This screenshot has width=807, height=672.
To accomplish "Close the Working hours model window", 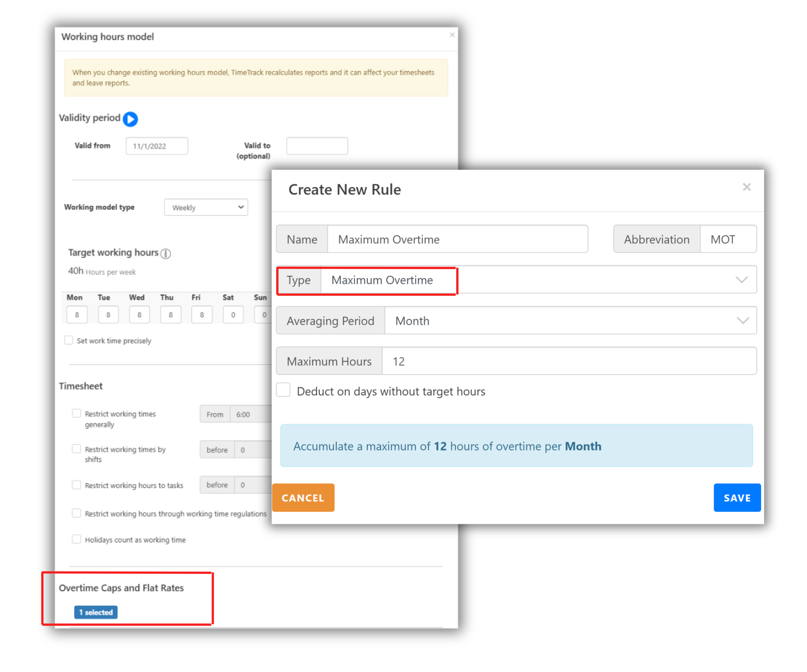I will pyautogui.click(x=452, y=35).
